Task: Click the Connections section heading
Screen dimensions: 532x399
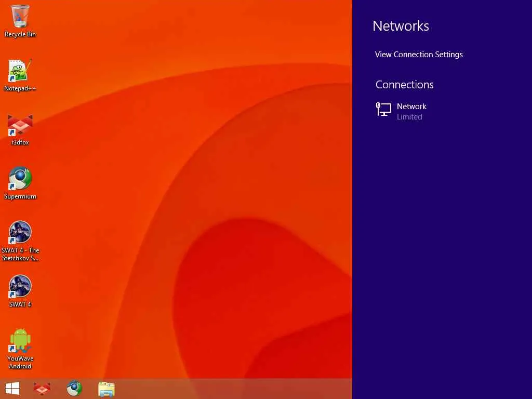Action: 404,85
